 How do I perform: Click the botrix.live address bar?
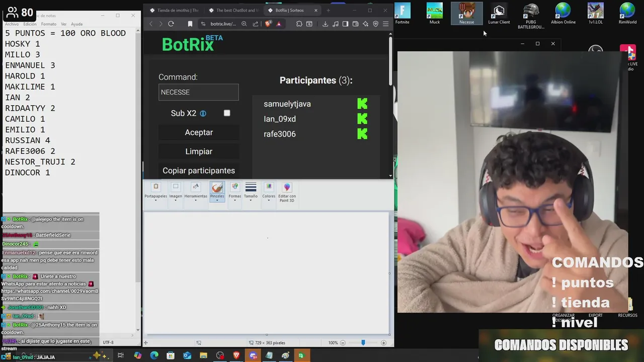(223, 24)
